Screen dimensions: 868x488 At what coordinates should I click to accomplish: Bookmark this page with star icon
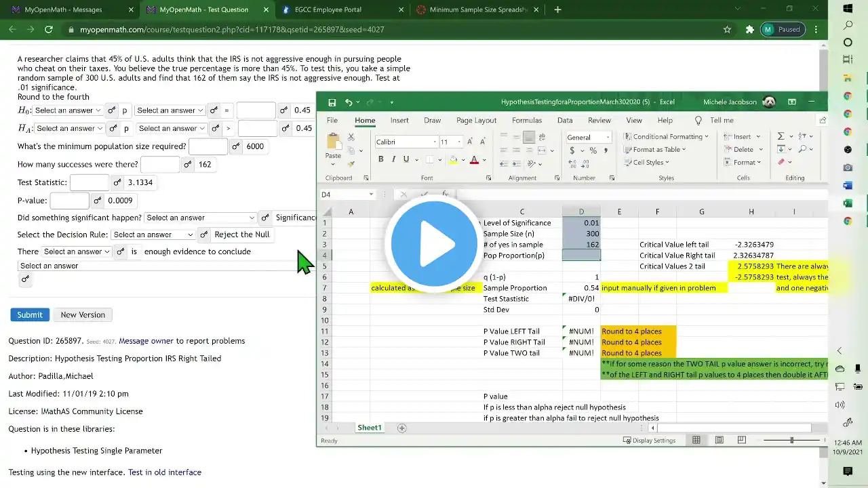coord(727,30)
